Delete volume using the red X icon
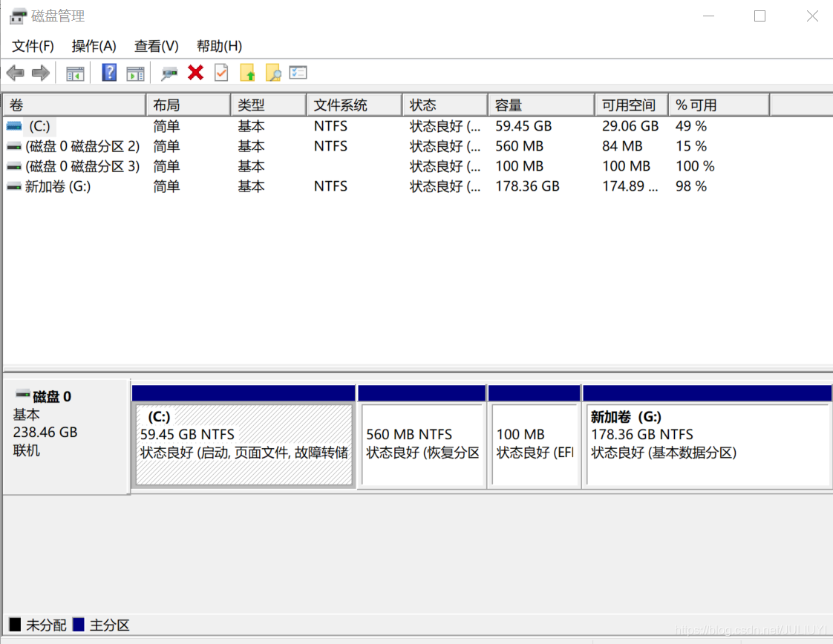833x644 pixels. [195, 72]
